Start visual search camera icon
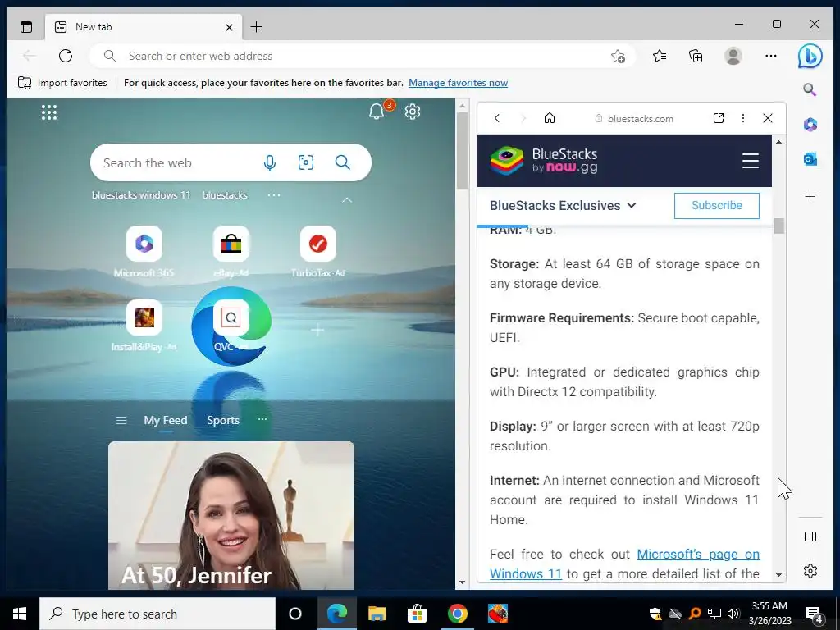 pos(306,162)
